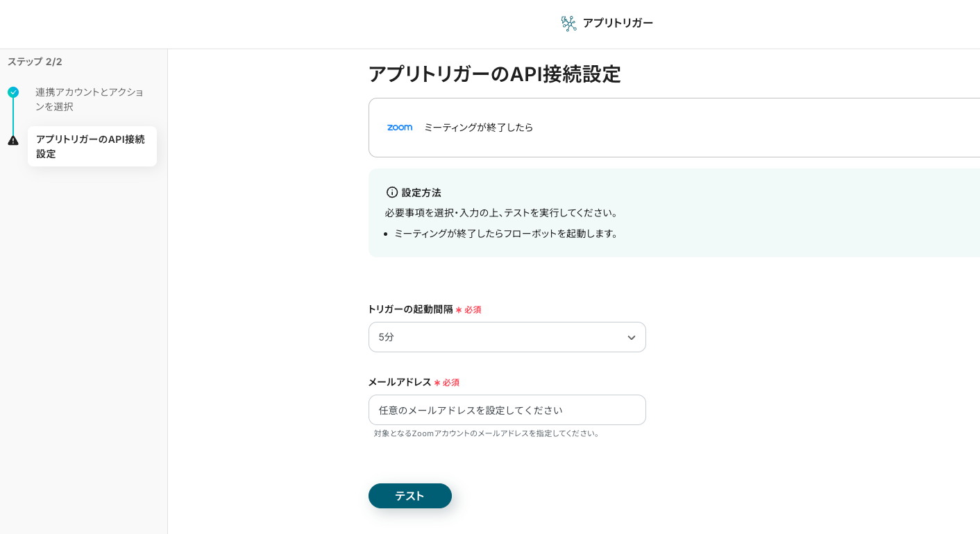Image resolution: width=980 pixels, height=534 pixels.
Task: Click the app trigger network icon in header
Action: (568, 24)
